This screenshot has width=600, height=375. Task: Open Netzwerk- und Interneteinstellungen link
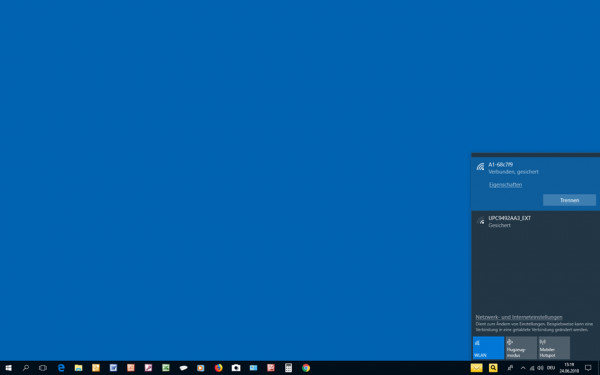click(519, 317)
